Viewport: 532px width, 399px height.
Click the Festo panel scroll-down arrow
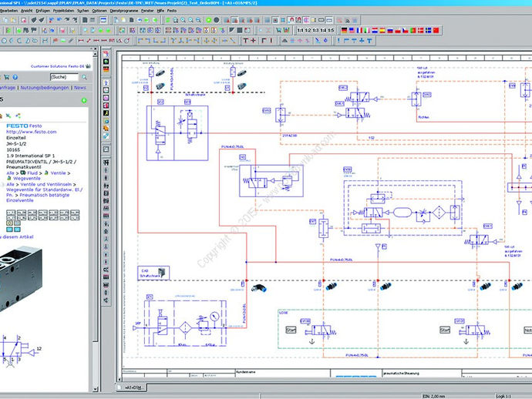[x=96, y=389]
